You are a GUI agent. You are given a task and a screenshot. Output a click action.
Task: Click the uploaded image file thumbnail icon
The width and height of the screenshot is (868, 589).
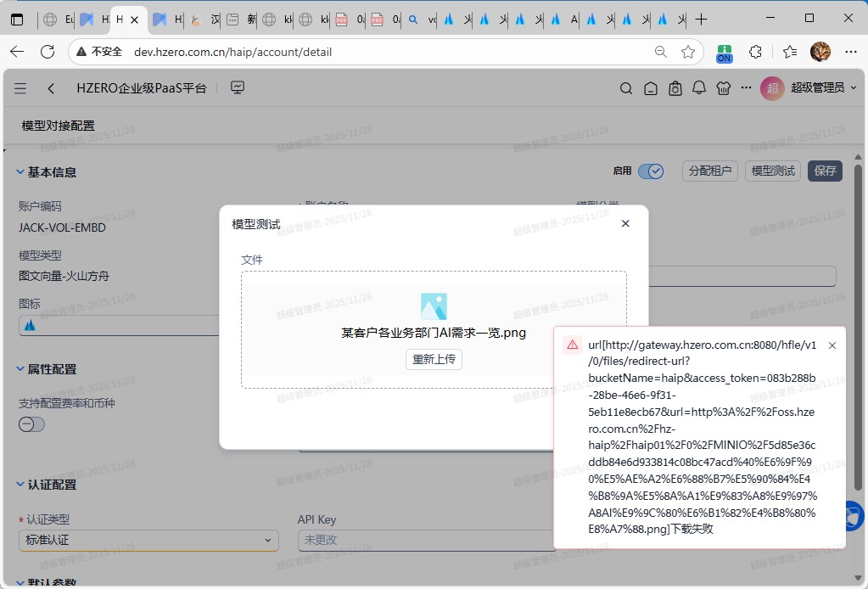click(x=434, y=306)
